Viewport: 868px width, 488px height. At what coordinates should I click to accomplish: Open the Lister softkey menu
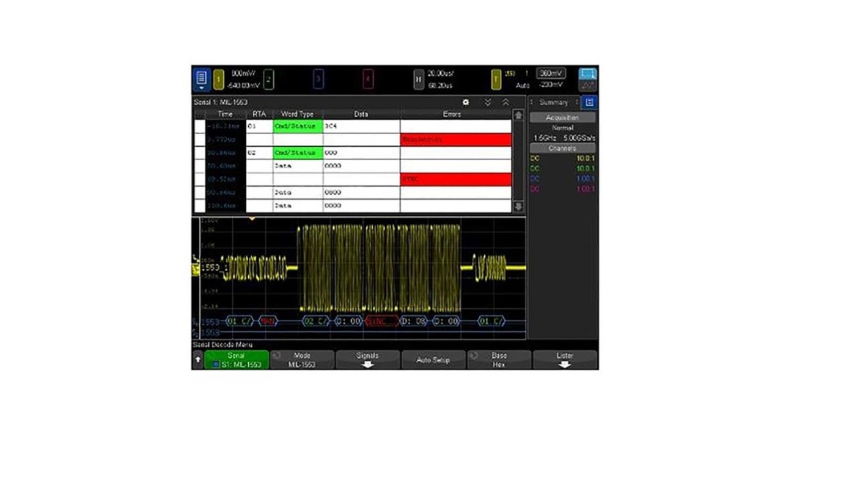(565, 360)
